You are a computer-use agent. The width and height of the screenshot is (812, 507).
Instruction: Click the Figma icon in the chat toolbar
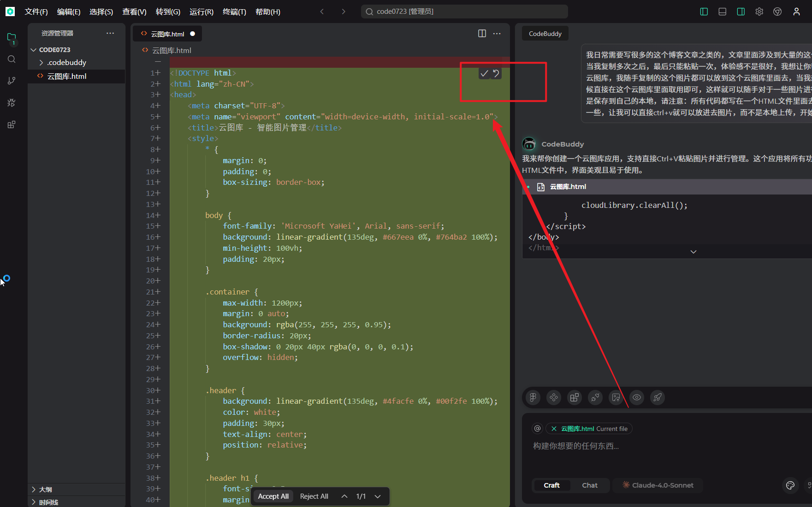coord(533,397)
